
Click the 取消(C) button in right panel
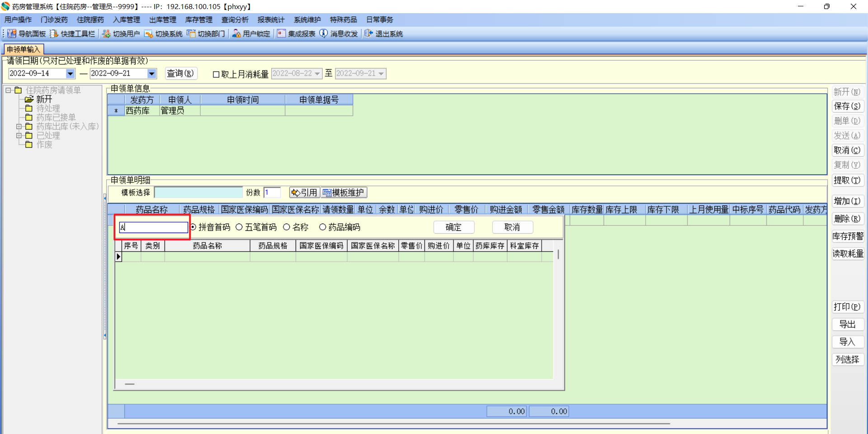(848, 150)
